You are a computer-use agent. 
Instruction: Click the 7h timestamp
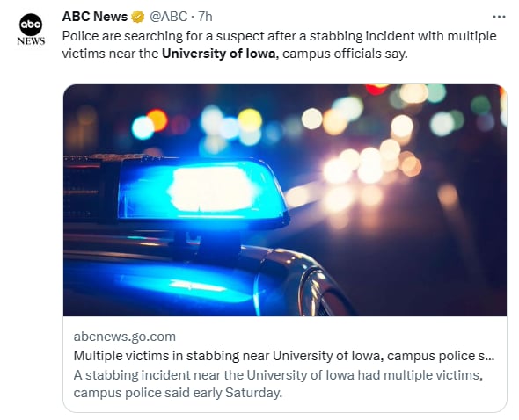coord(205,17)
